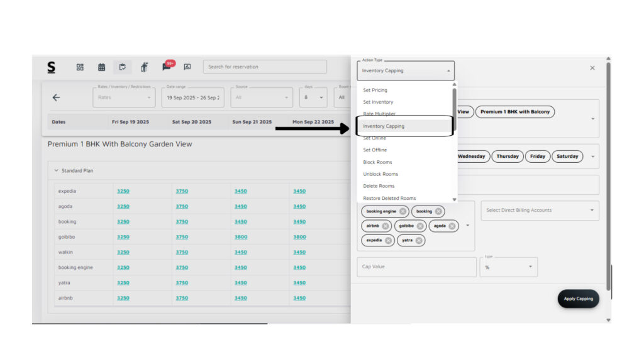Expand Select Direct Billing Accounts dropdown
The height and width of the screenshot is (362, 644).
point(540,211)
